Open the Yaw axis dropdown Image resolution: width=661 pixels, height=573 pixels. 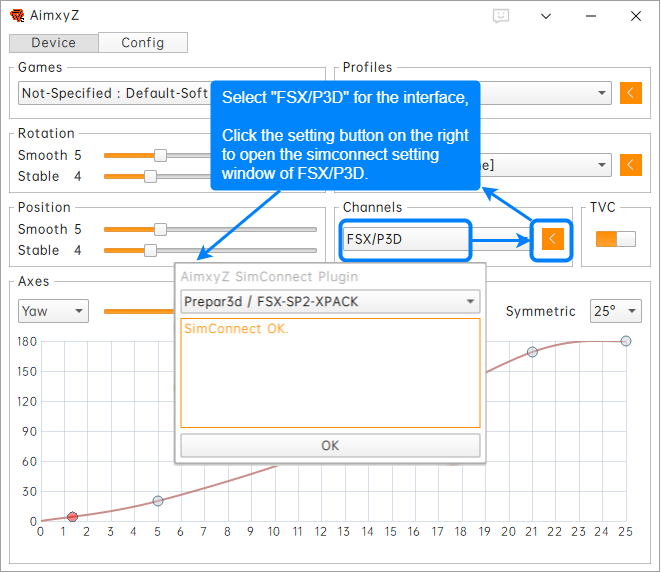tap(53, 311)
